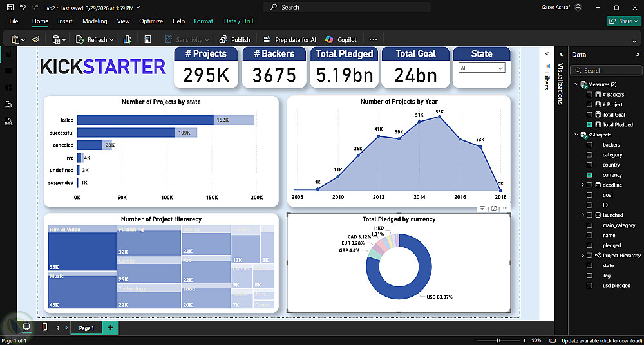Viewport: 644px width, 345px height.
Task: Go to previous page tab arrow
Action: 57,328
